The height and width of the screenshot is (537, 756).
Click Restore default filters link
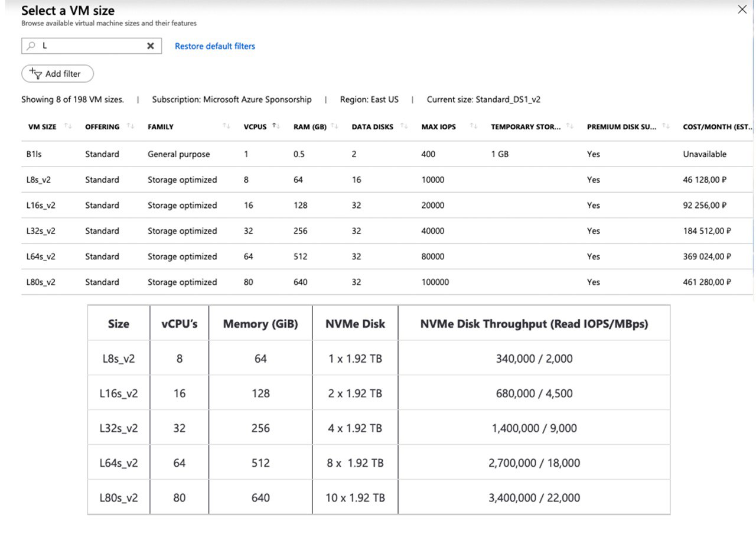215,46
